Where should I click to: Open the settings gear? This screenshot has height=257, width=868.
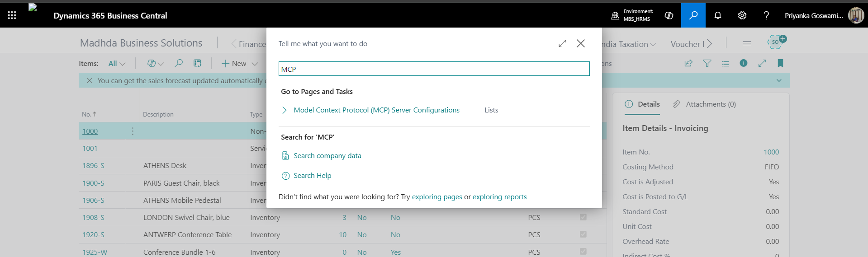pyautogui.click(x=742, y=15)
